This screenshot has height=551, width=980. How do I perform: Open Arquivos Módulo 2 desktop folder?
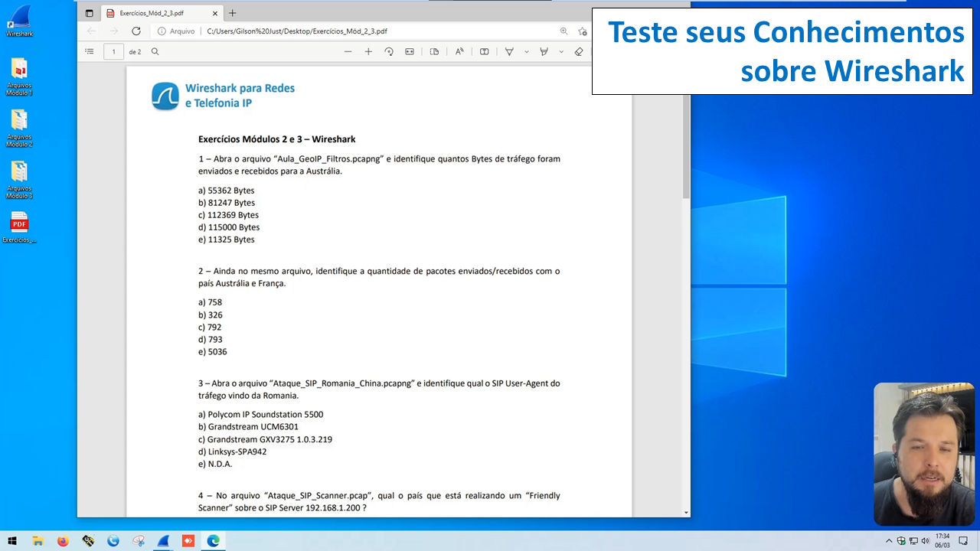point(19,128)
